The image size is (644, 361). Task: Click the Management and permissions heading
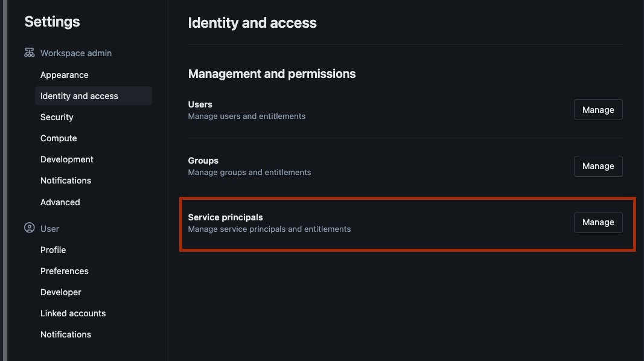[273, 74]
